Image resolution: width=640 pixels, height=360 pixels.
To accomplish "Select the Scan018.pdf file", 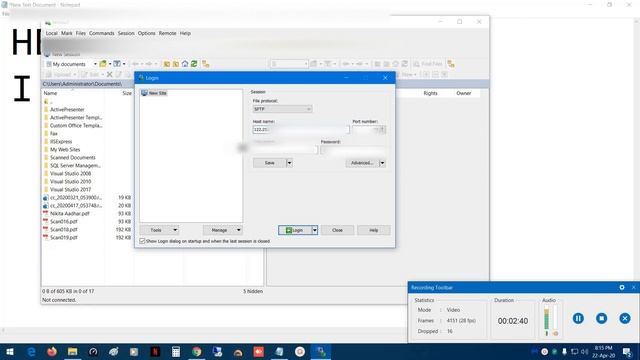I will coord(63,229).
